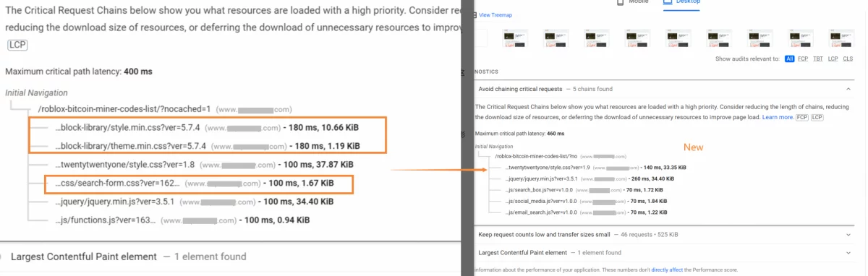Select the All audits filter
The width and height of the screenshot is (868, 276).
pos(789,59)
